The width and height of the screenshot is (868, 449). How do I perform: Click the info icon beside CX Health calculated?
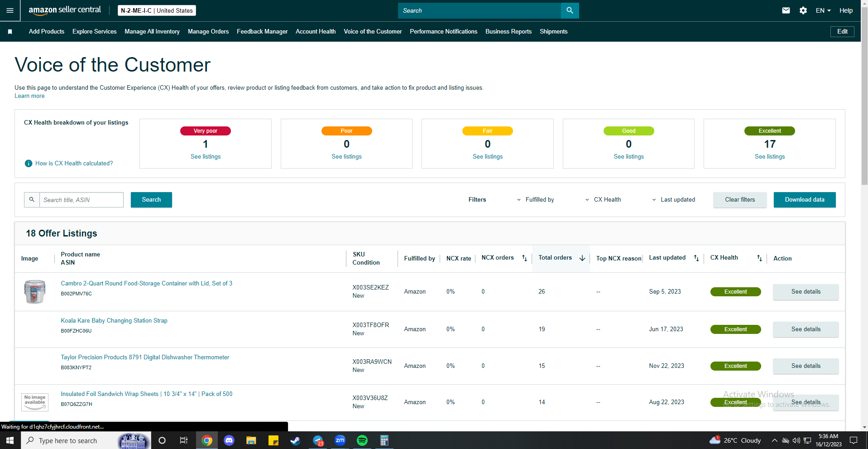point(29,164)
